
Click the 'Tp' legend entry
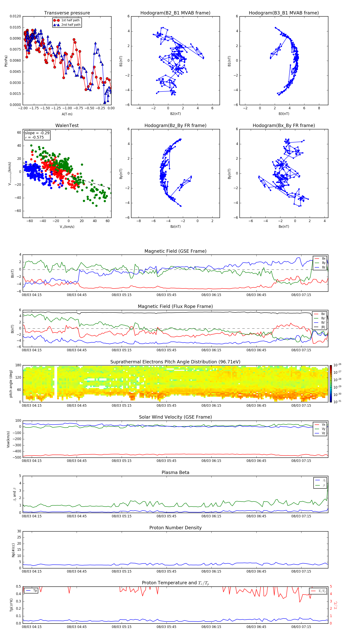tap(31, 591)
